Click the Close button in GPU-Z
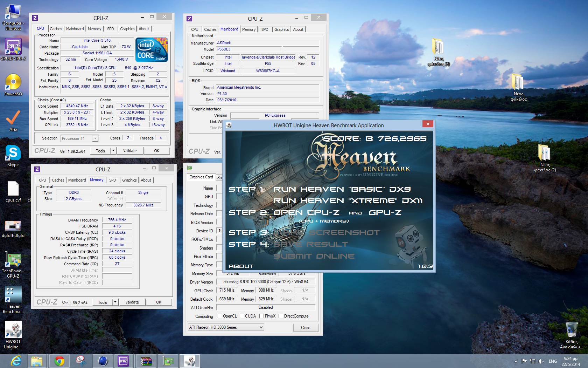This screenshot has height=368, width=588. pos(306,328)
